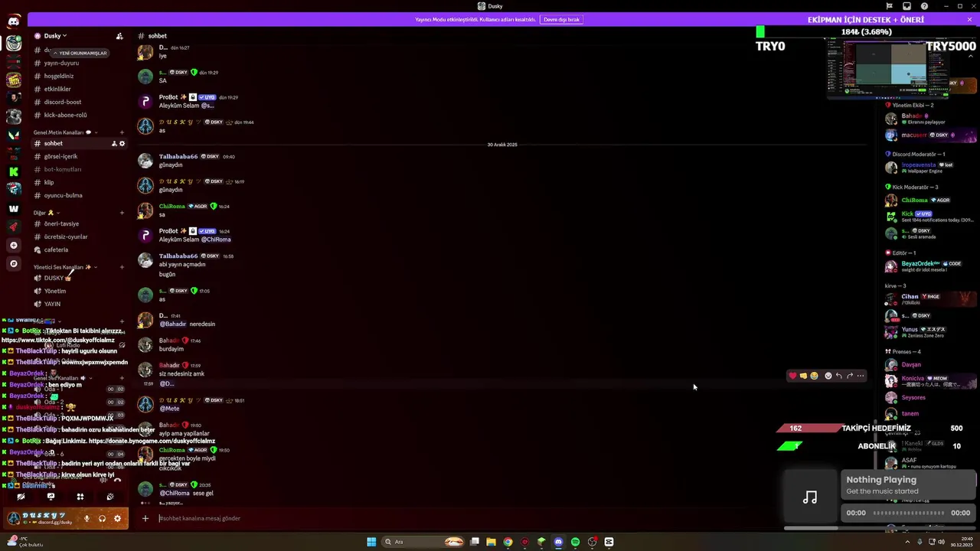The width and height of the screenshot is (980, 551).
Task: Click Devre dışı bırak to disable streamer mode
Action: click(x=561, y=19)
